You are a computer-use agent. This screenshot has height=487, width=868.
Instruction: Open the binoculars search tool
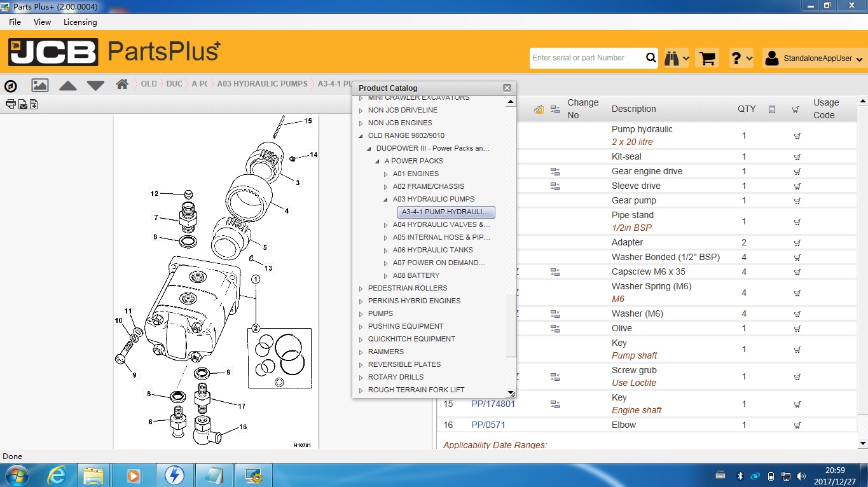pos(672,58)
